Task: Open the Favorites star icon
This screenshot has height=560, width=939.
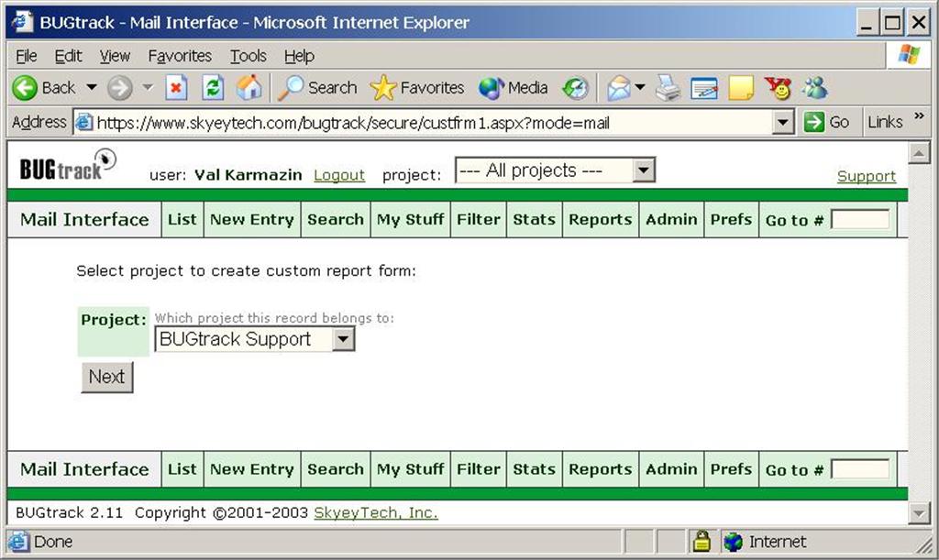Action: tap(383, 88)
